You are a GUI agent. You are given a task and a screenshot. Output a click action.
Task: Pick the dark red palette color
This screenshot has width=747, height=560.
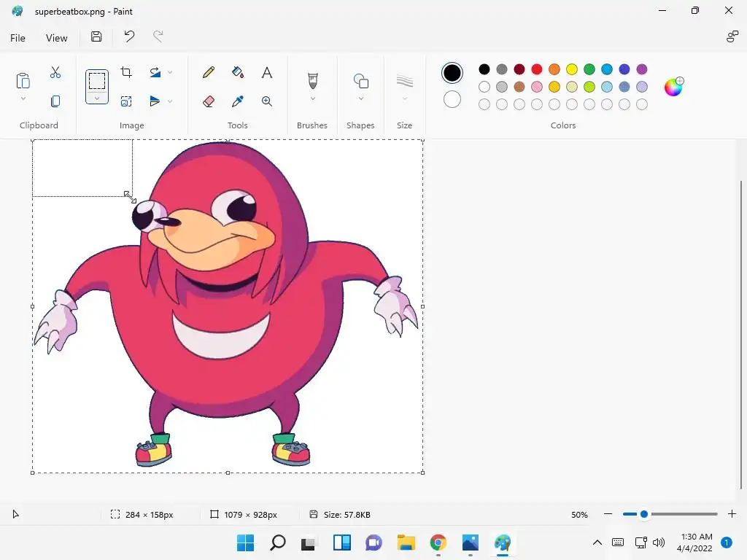(x=519, y=69)
